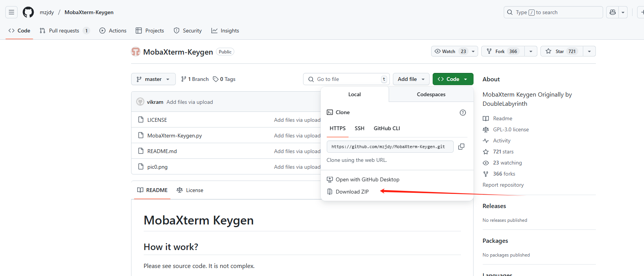
Task: Open the Actions tab
Action: click(113, 31)
